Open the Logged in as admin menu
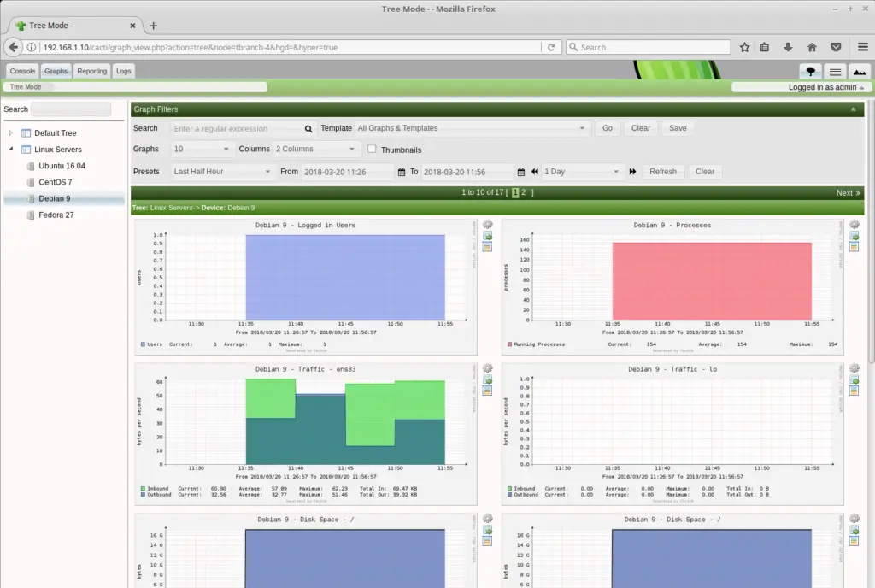 click(825, 87)
